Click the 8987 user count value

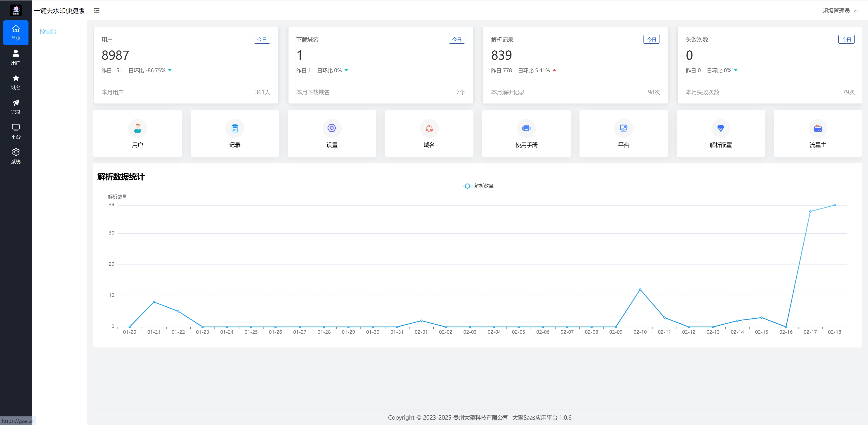115,55
